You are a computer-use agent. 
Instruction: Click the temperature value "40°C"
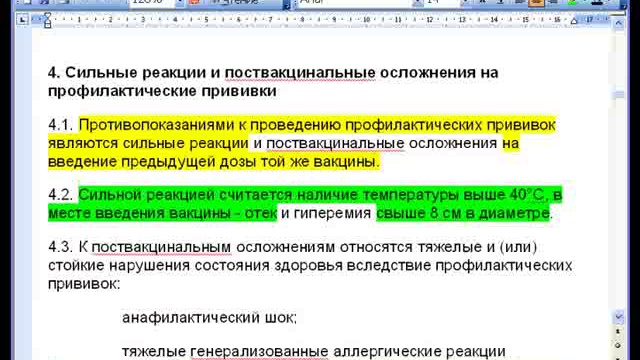pyautogui.click(x=527, y=195)
